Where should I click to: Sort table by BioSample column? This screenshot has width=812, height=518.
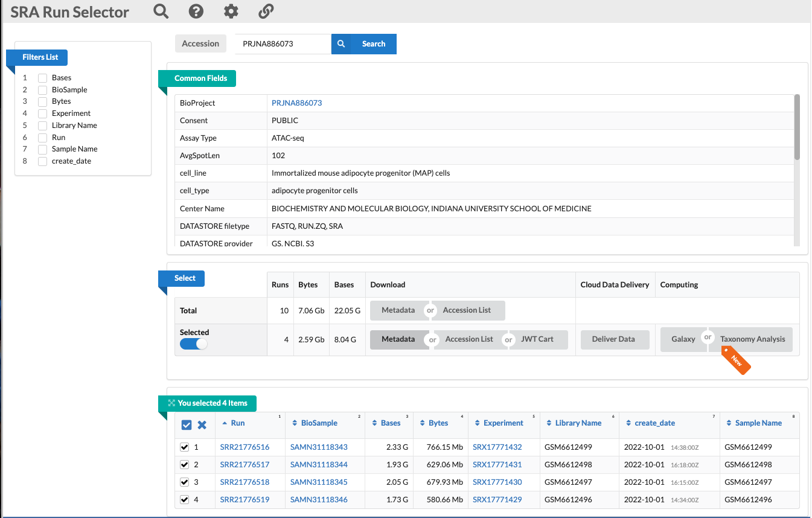pyautogui.click(x=315, y=423)
